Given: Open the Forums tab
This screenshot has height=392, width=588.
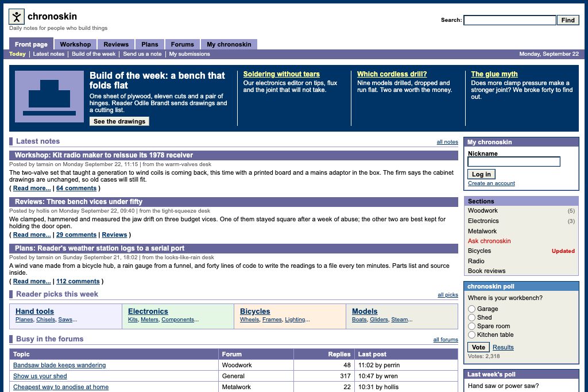Looking at the screenshot, I should (182, 44).
